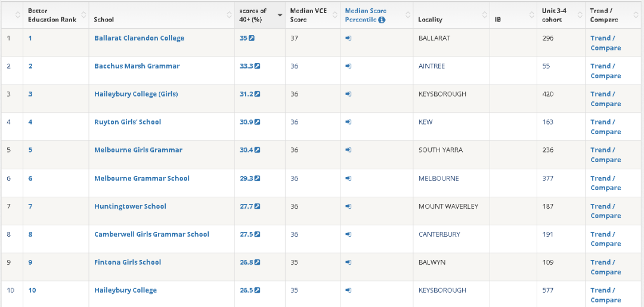
Task: Open external link icon beside 29.3 score
Action: tap(258, 178)
